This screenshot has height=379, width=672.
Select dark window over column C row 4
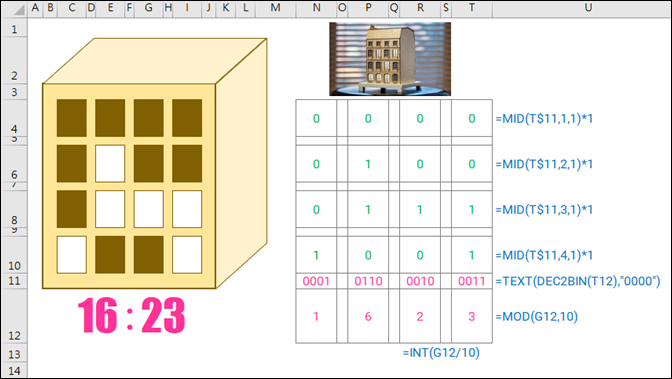[x=72, y=118]
